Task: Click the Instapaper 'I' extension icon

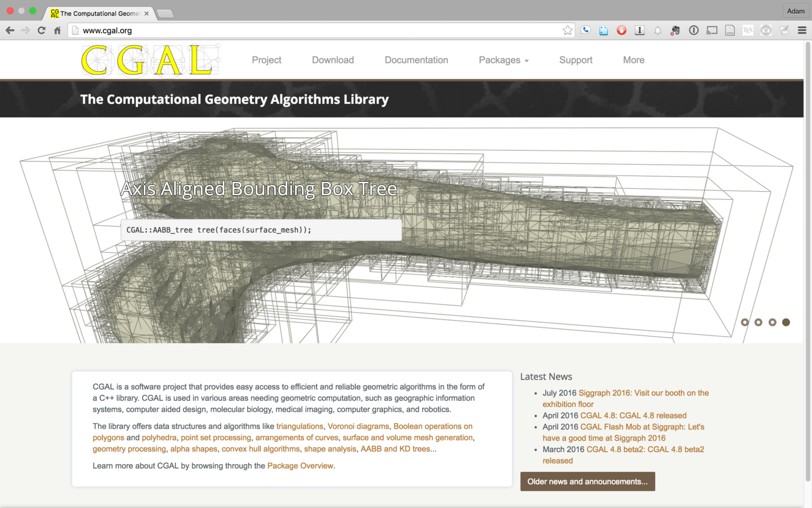Action: click(639, 30)
